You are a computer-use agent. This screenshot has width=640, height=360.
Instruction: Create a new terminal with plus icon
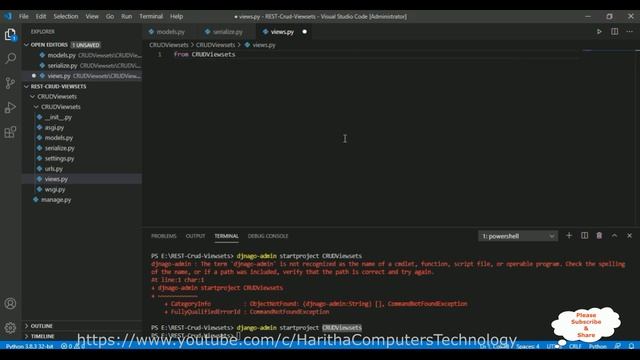(569, 236)
